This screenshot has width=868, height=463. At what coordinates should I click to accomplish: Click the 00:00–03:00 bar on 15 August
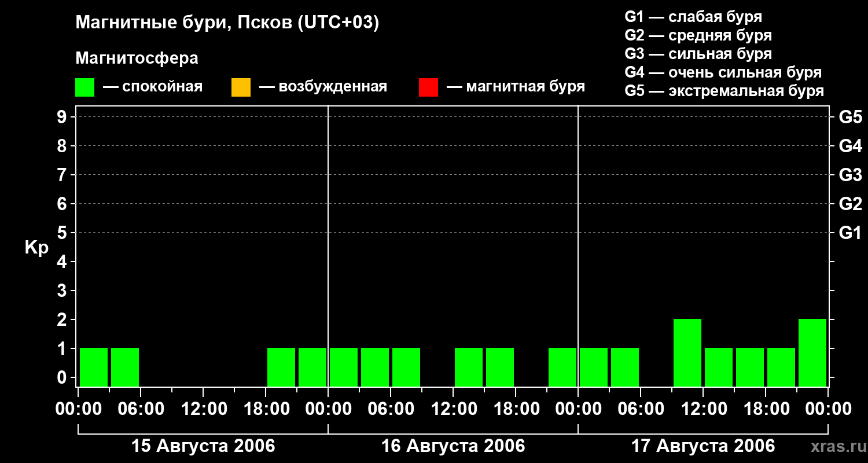coord(94,367)
